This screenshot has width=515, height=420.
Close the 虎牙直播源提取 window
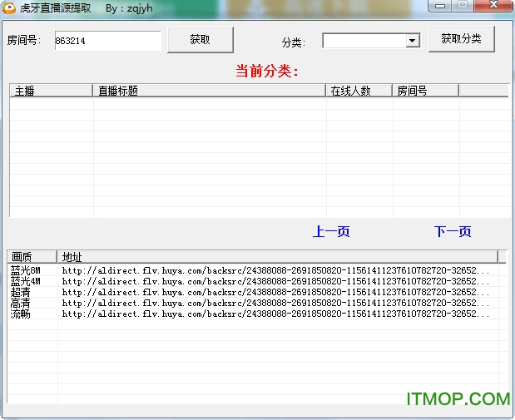tap(493, 5)
